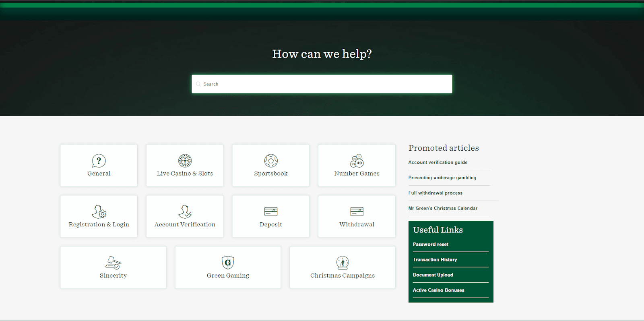Open the Document Upload link

point(433,275)
